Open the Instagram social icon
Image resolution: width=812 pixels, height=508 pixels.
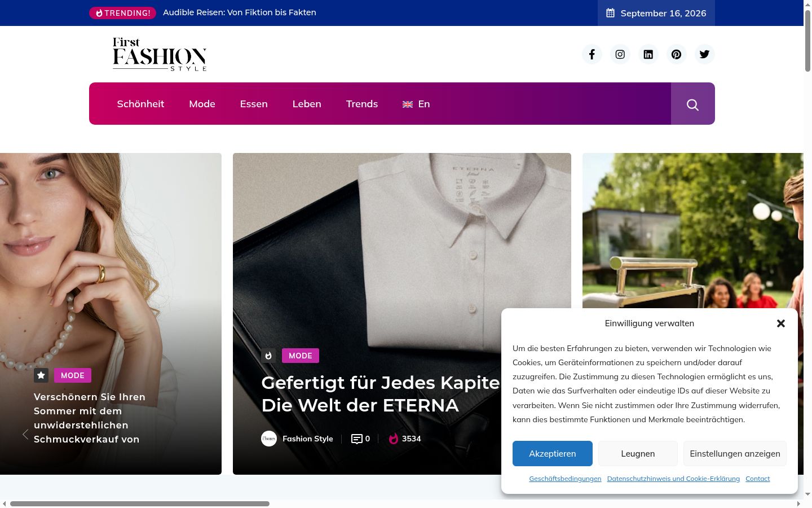click(x=620, y=54)
